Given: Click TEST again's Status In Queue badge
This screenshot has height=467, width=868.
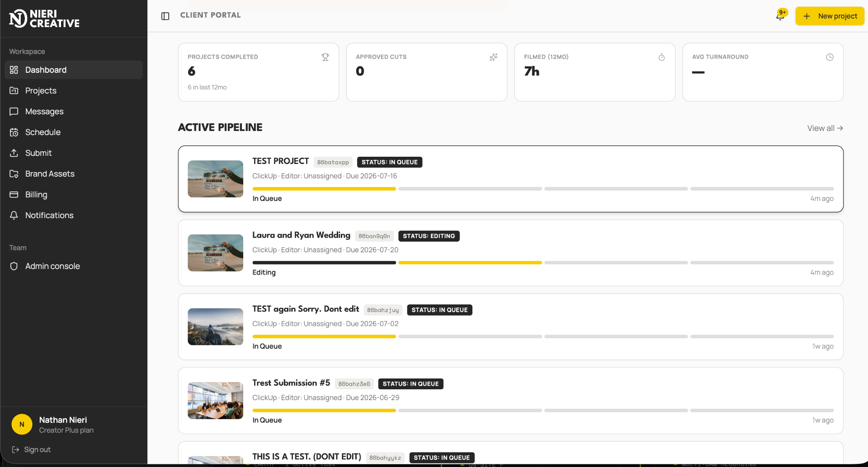Looking at the screenshot, I should 439,310.
